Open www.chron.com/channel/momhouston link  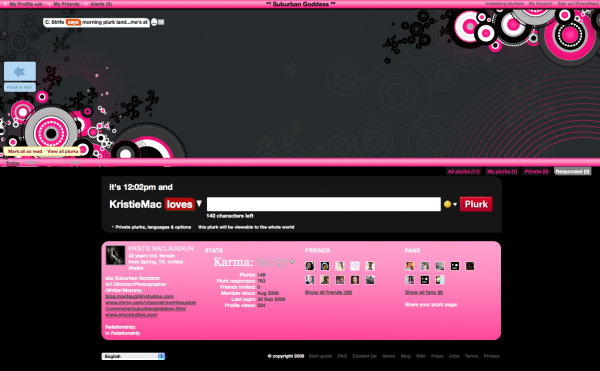click(150, 303)
